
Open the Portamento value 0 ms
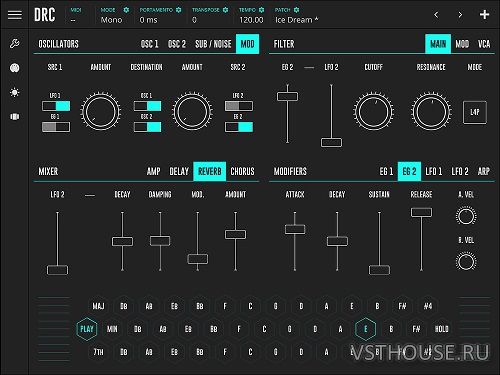point(148,20)
